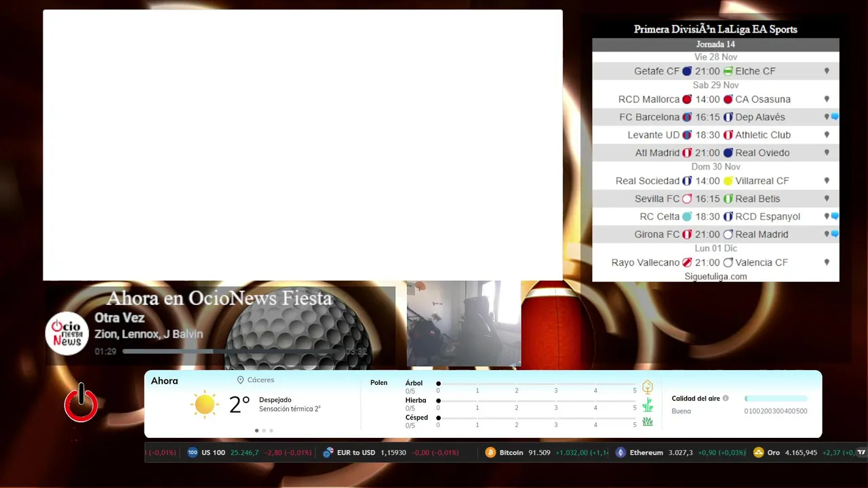Click the Árbol pollen level slider
Viewport: 868px width, 488px height.
click(x=536, y=384)
